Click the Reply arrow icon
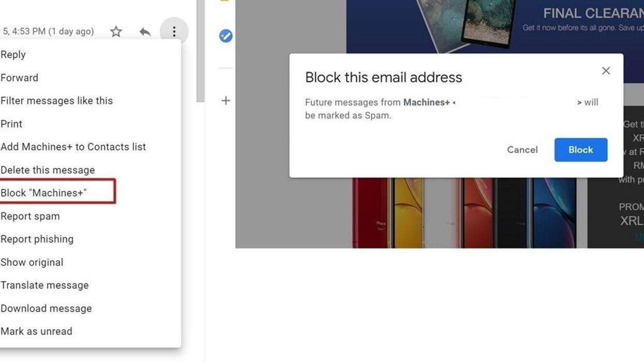Viewport: 644px width, 362px height. point(145,32)
